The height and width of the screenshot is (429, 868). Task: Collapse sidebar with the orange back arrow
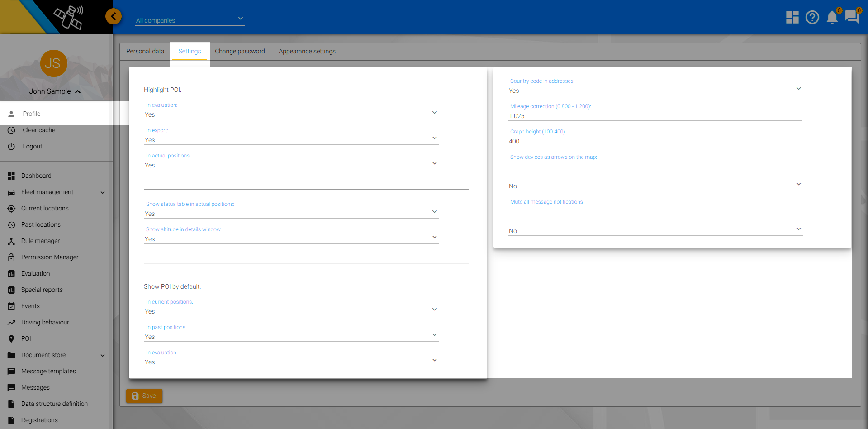click(x=114, y=17)
